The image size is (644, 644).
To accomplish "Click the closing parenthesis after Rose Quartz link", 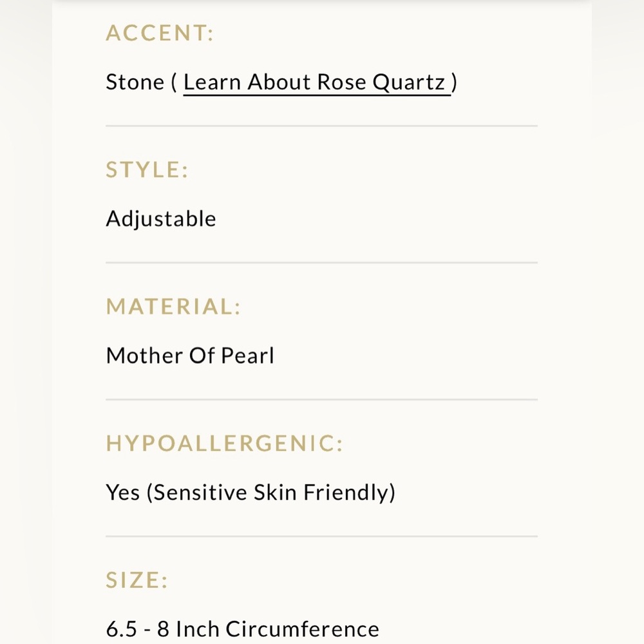I will coord(454,82).
